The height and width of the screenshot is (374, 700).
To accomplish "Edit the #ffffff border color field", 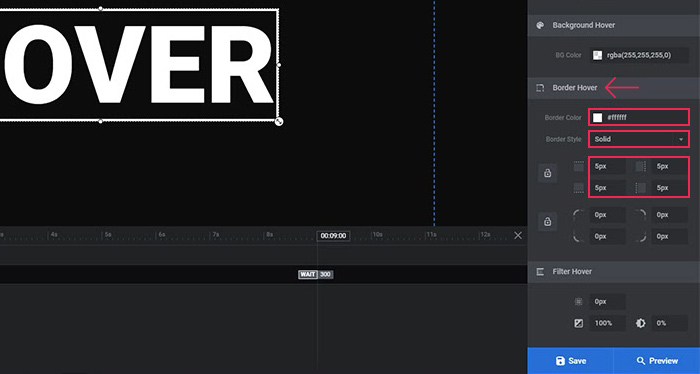I will point(639,117).
